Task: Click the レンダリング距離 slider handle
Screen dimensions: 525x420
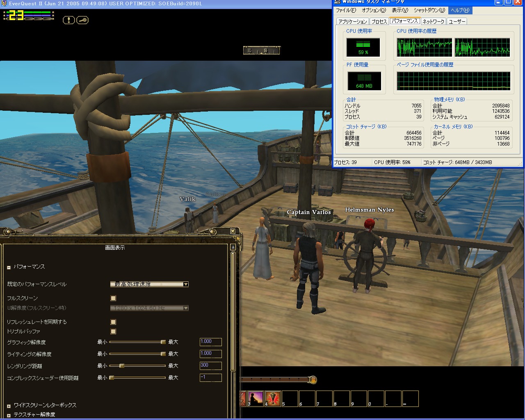Action: [x=122, y=366]
